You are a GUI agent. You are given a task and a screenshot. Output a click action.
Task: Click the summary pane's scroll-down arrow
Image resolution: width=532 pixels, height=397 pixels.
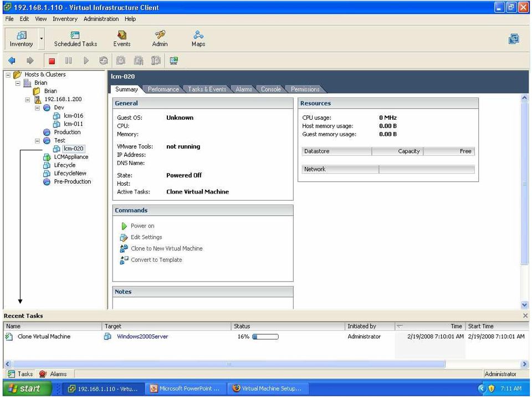point(524,305)
